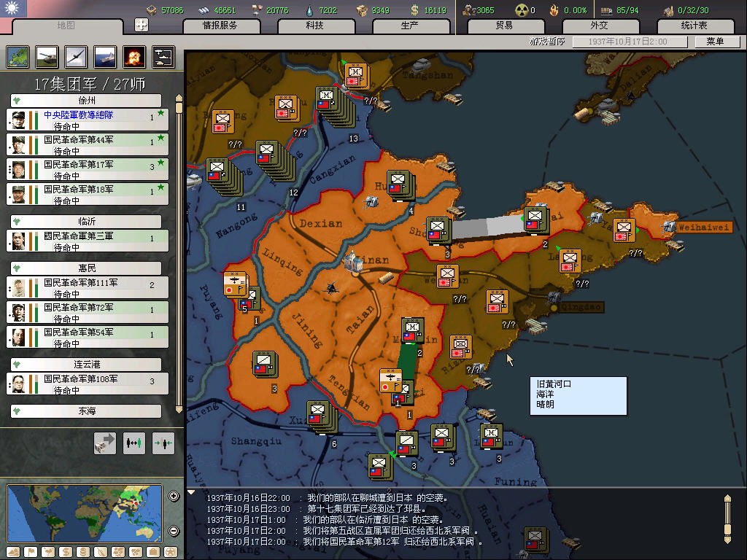Click the message log scroll slider
Image resolution: width=747 pixels, height=560 pixels.
pyautogui.click(x=727, y=529)
